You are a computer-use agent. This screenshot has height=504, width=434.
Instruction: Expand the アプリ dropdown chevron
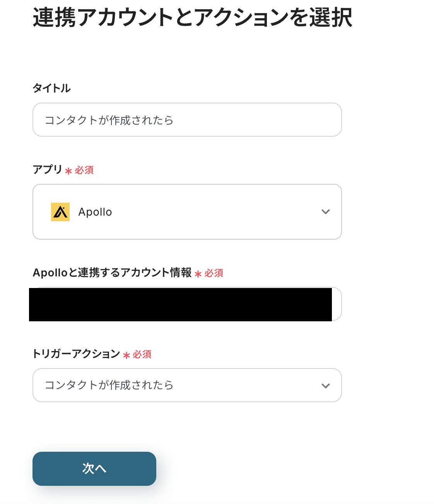click(326, 212)
